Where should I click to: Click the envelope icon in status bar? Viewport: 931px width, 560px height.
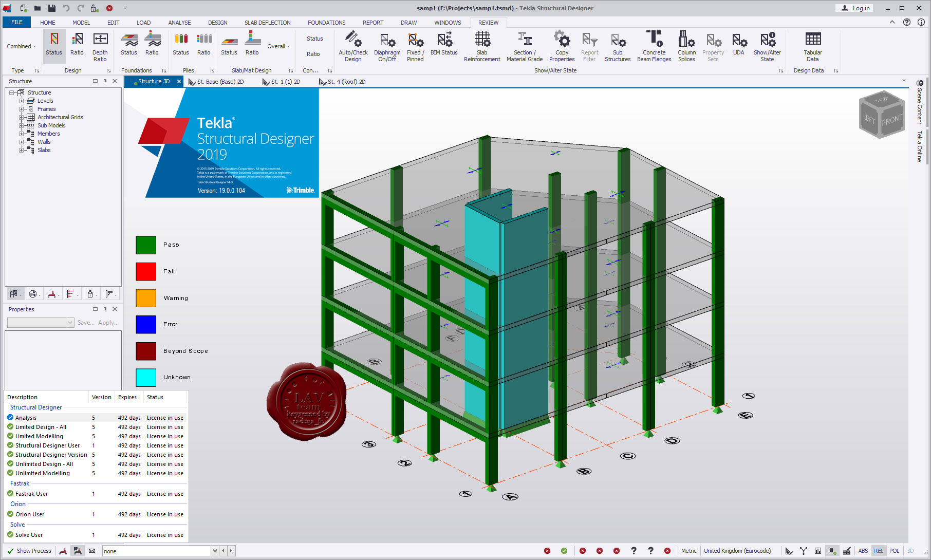pos(92,551)
